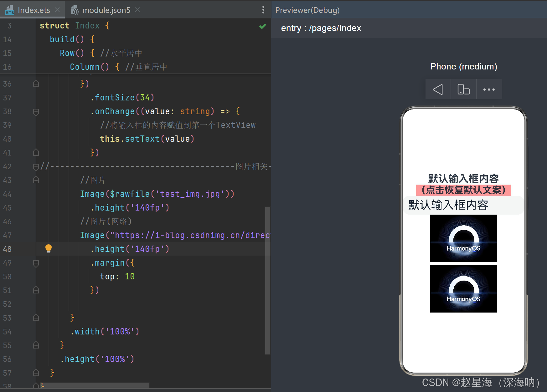Toggle fold marker at line 43
Screen dimensions: 547x392
click(36, 180)
